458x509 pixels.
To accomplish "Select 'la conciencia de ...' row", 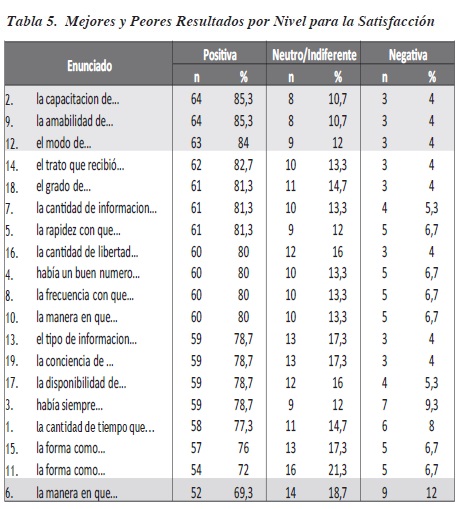I will [x=229, y=361].
